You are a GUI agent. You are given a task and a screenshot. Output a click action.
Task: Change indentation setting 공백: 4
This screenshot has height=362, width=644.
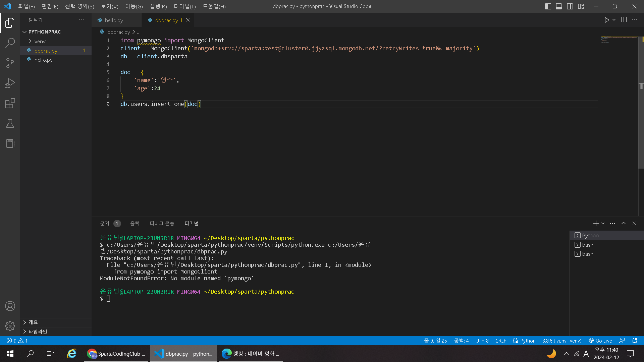point(461,341)
